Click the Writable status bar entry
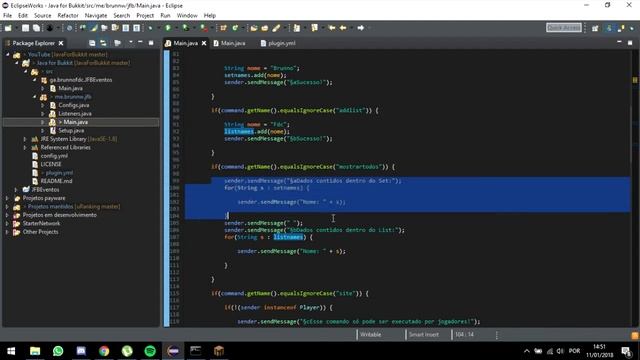The image size is (640, 360). [x=370, y=334]
